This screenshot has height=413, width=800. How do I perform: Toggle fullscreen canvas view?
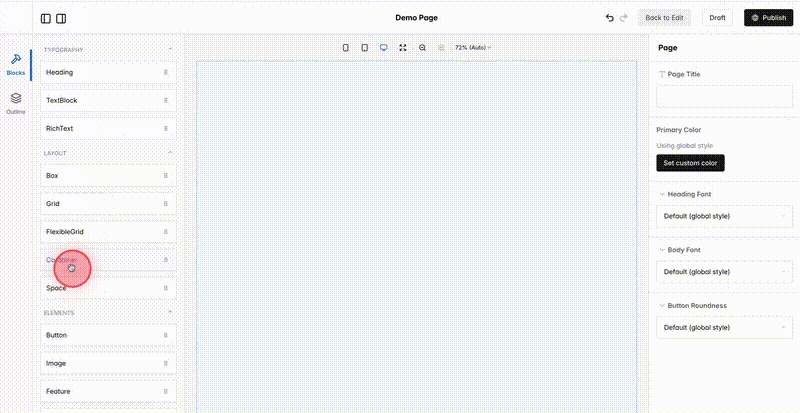point(403,47)
